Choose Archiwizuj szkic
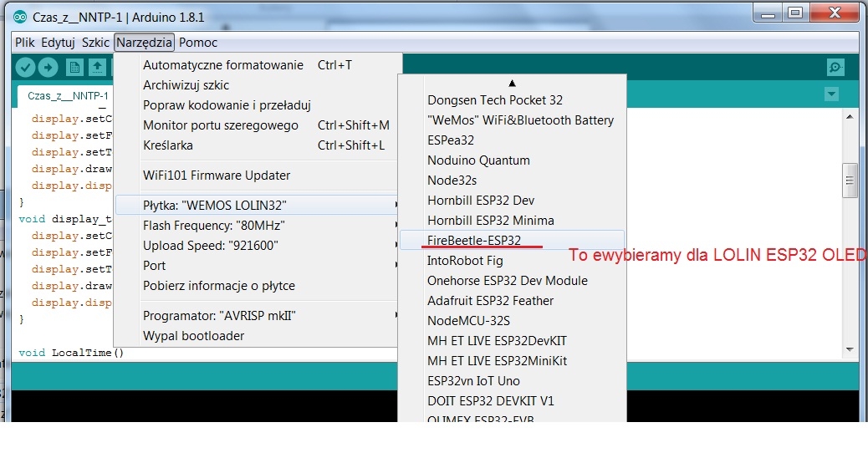This screenshot has height=458, width=868. [x=257, y=85]
